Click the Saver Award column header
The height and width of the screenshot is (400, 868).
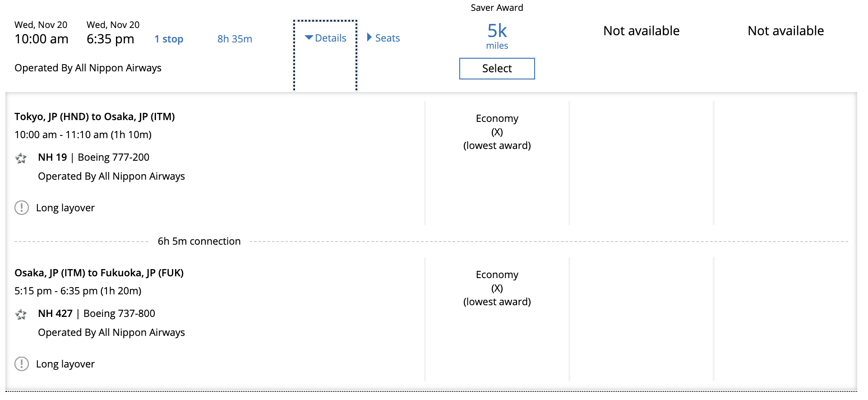pos(497,8)
